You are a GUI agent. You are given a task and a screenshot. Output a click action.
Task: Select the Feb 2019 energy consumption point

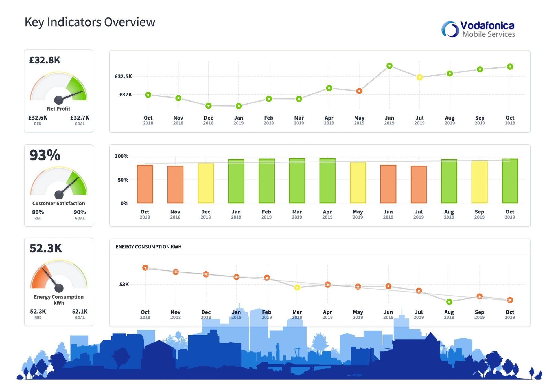click(267, 278)
